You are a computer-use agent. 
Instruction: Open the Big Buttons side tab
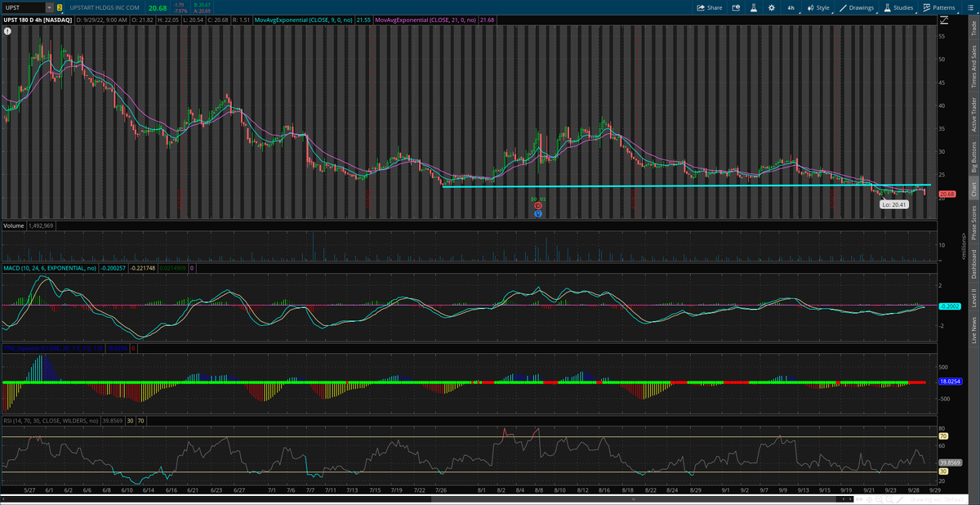[973, 156]
